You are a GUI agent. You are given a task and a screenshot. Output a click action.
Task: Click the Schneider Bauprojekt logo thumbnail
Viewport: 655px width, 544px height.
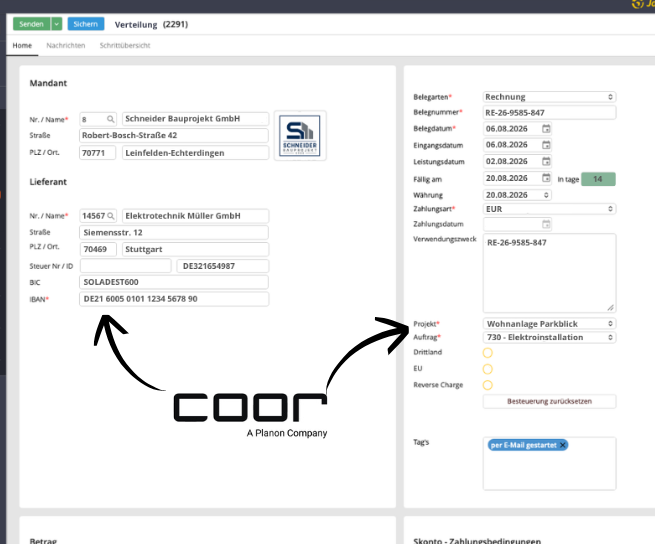tap(300, 135)
